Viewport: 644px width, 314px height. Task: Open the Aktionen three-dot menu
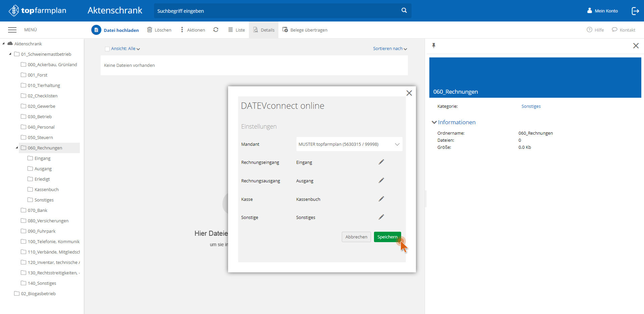click(193, 30)
